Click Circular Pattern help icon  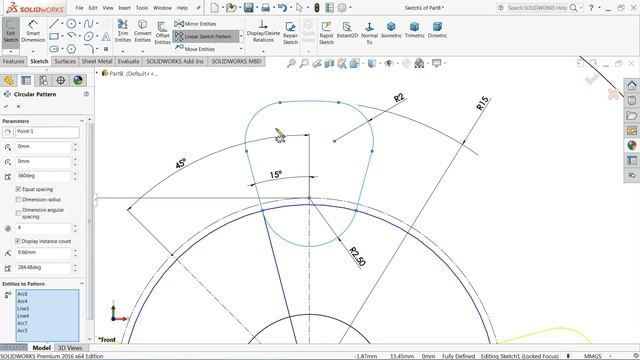pos(86,94)
